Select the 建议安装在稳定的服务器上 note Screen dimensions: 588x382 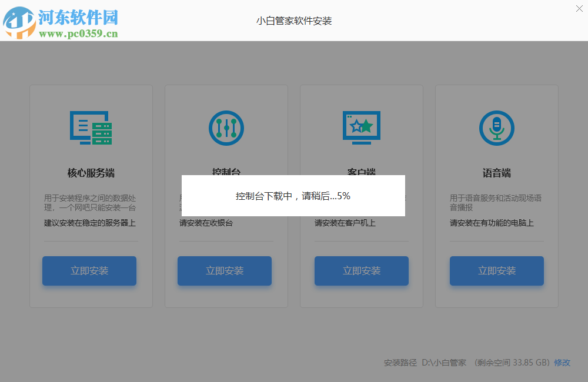(91, 223)
